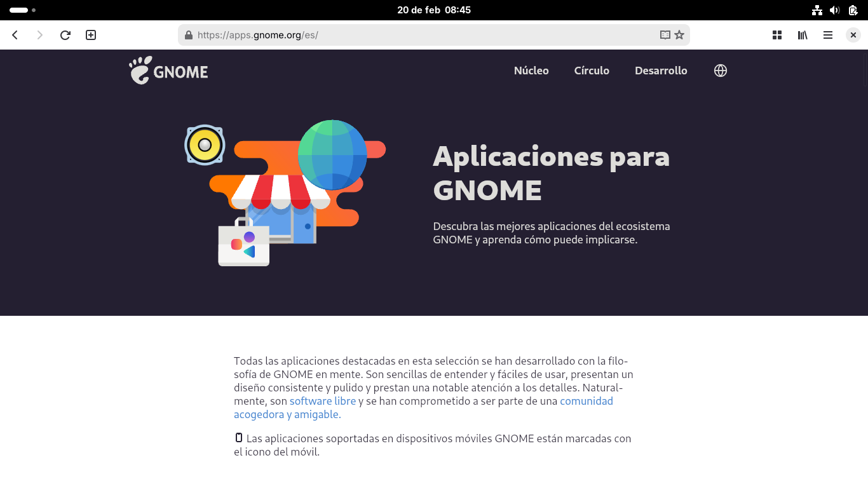Open the Desarrollo section

pyautogui.click(x=661, y=71)
